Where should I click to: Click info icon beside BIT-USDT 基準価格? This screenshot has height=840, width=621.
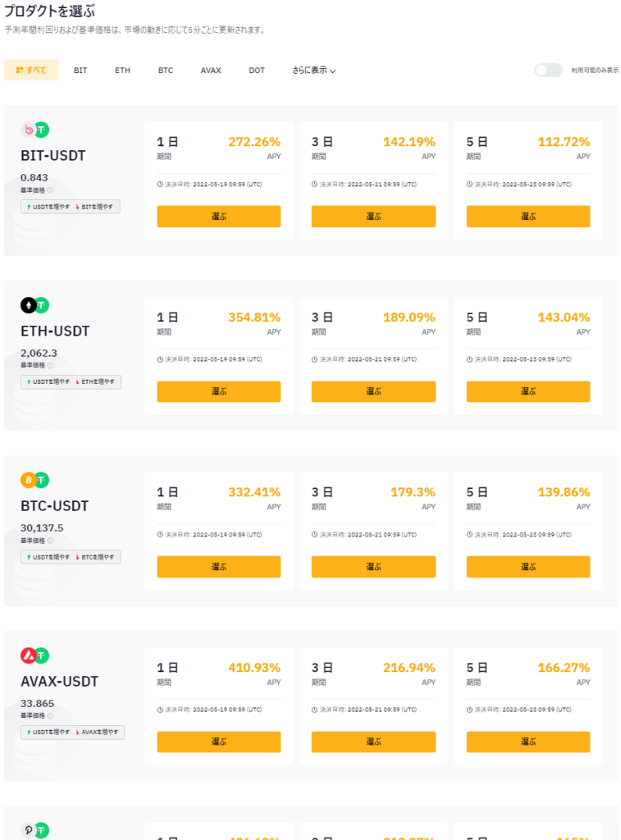point(50,190)
